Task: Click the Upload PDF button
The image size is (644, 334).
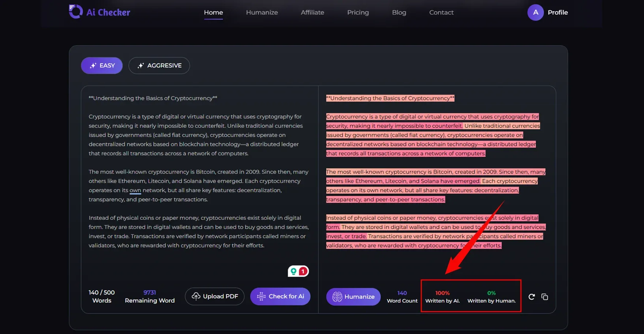Action: point(214,296)
